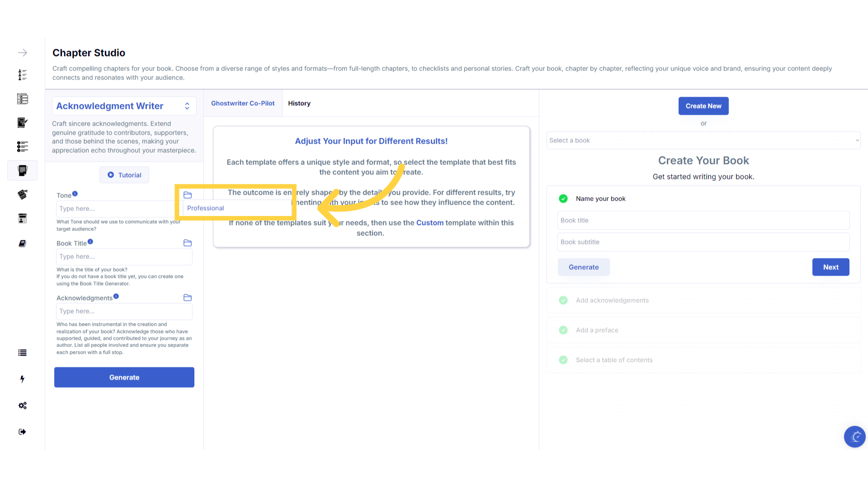Click the info icon beside Tone label
The image size is (868, 488).
tap(75, 193)
